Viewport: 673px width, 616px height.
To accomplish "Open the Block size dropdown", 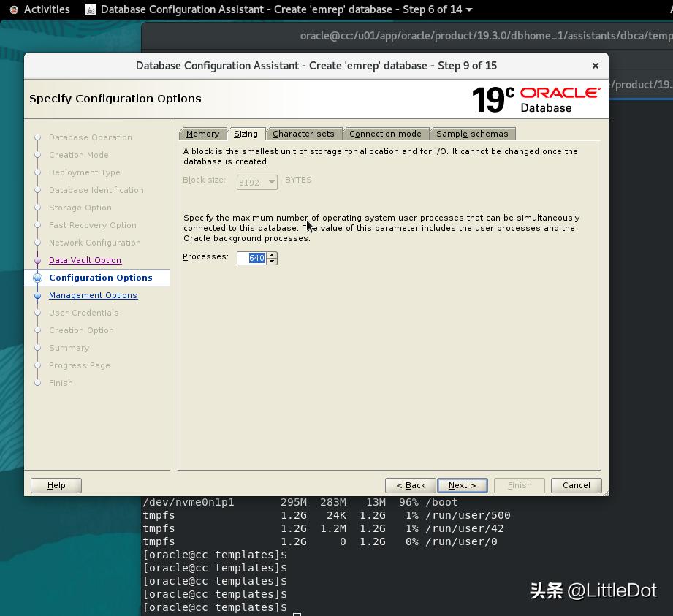I will [256, 183].
